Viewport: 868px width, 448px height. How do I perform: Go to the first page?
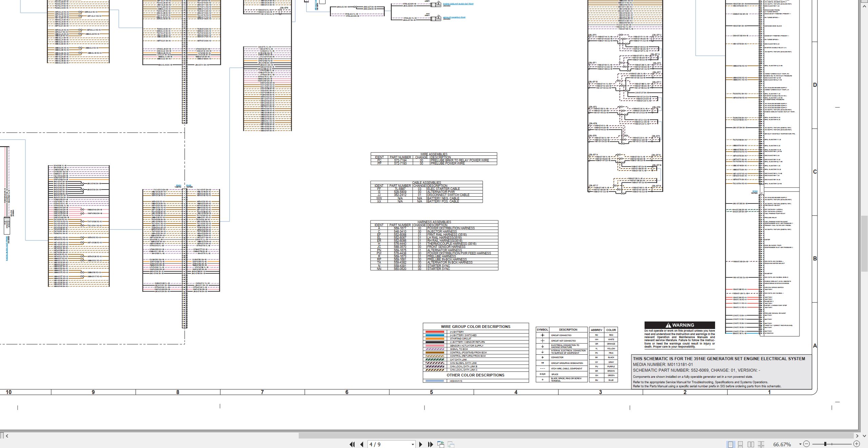(x=352, y=444)
